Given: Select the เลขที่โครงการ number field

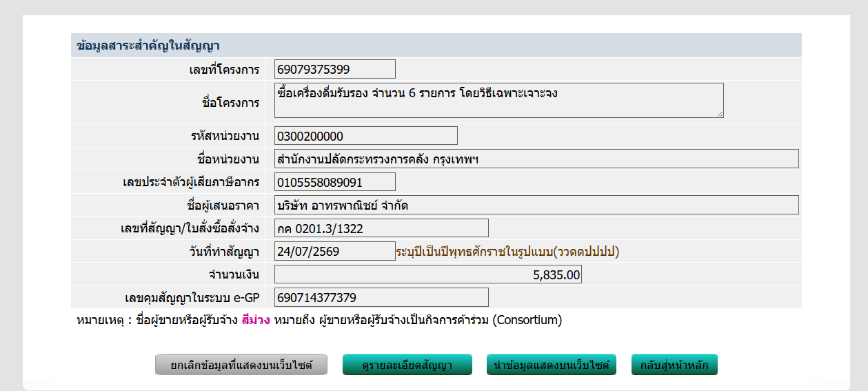Looking at the screenshot, I should [335, 69].
